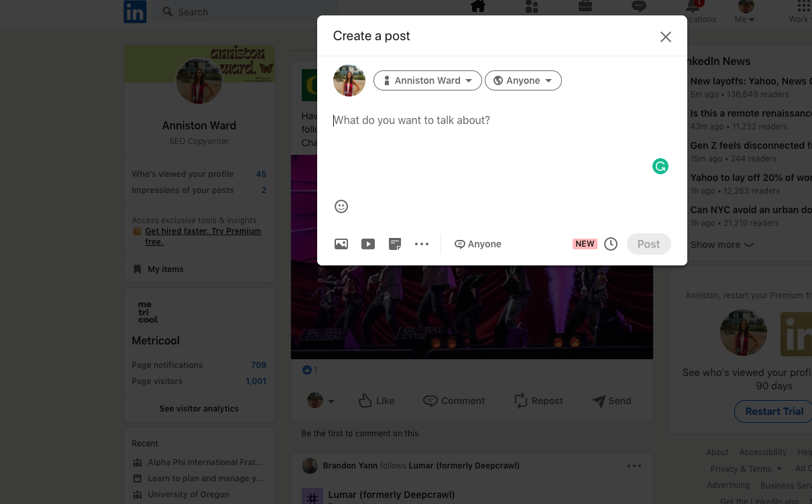Click the Grammarly icon in post editor

tap(660, 166)
